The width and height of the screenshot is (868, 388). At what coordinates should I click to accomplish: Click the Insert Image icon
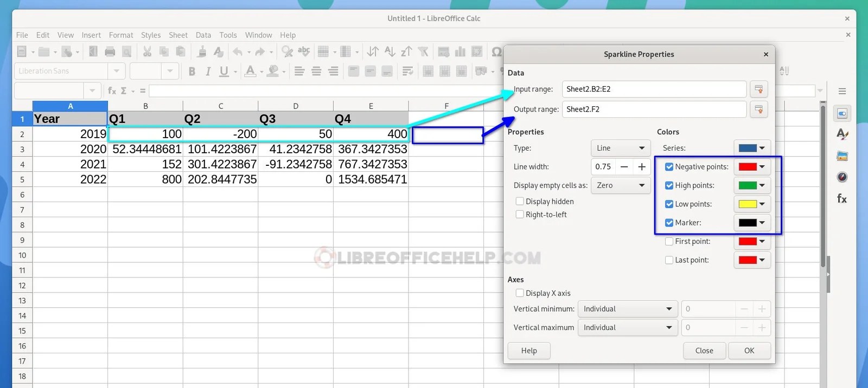point(443,51)
